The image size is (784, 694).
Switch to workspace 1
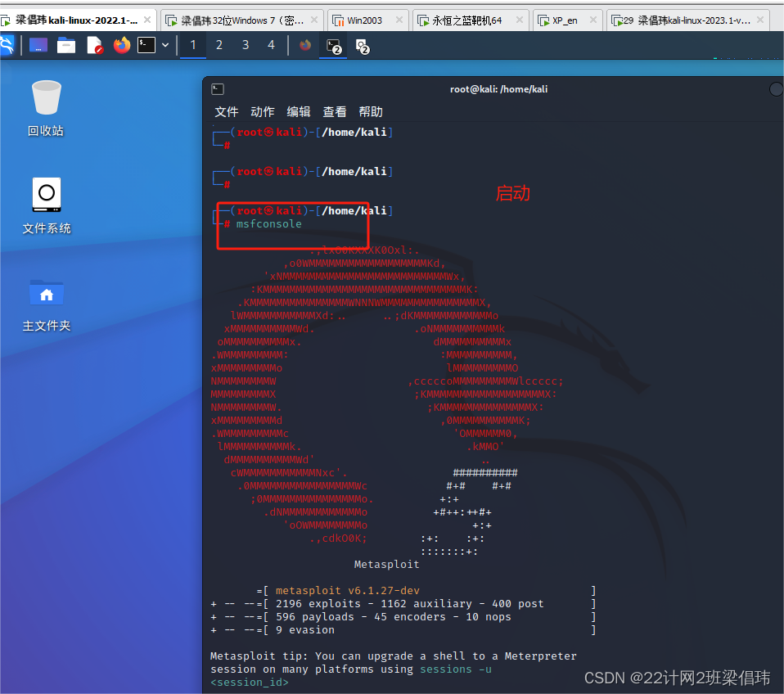[x=193, y=46]
